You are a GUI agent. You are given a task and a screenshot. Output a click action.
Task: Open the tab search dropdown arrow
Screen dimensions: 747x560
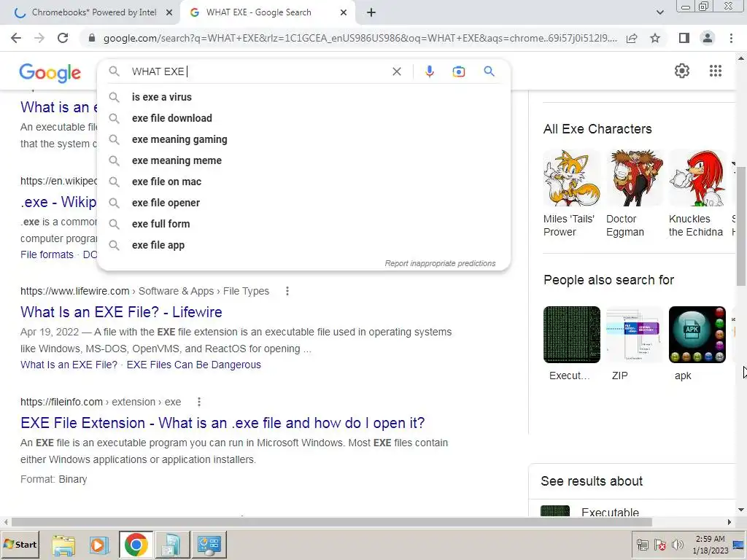(659, 12)
